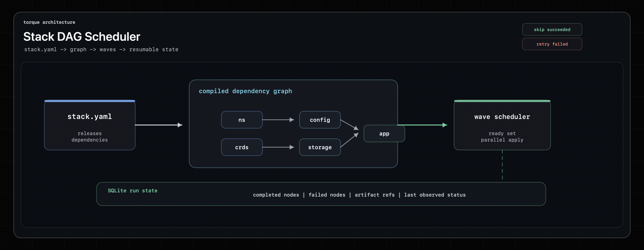
Task: Click the stack.yaml -> graph subtitle text
Action: 101,49
